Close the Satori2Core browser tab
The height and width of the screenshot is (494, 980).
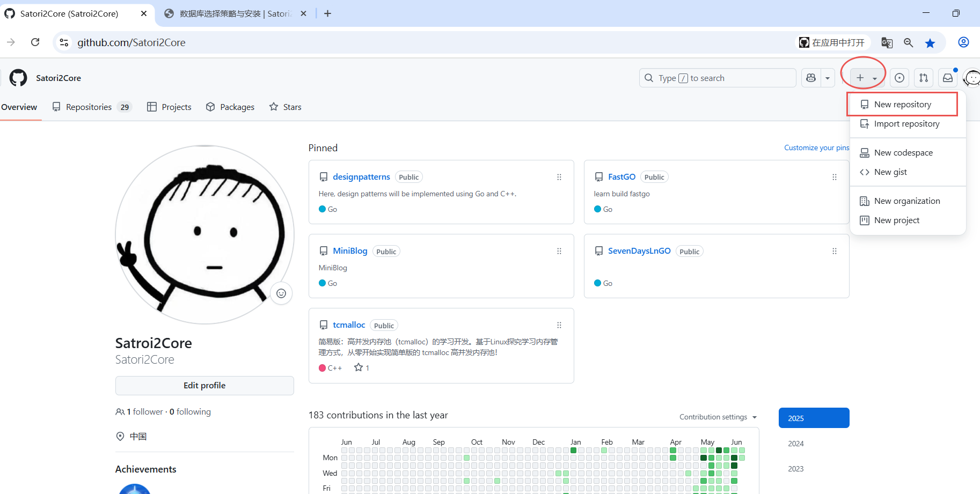[144, 13]
